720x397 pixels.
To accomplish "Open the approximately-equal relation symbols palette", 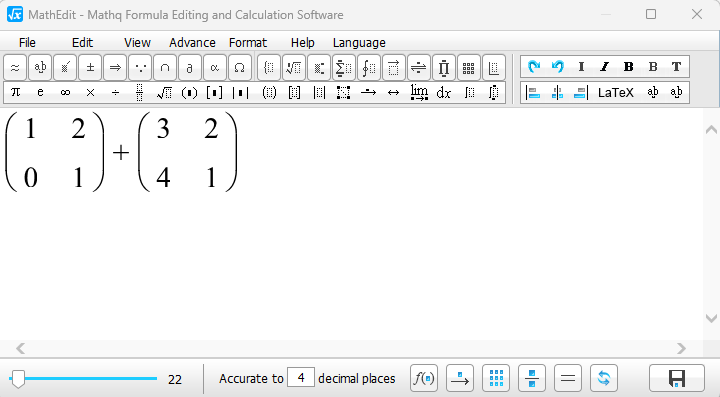I will click(15, 68).
